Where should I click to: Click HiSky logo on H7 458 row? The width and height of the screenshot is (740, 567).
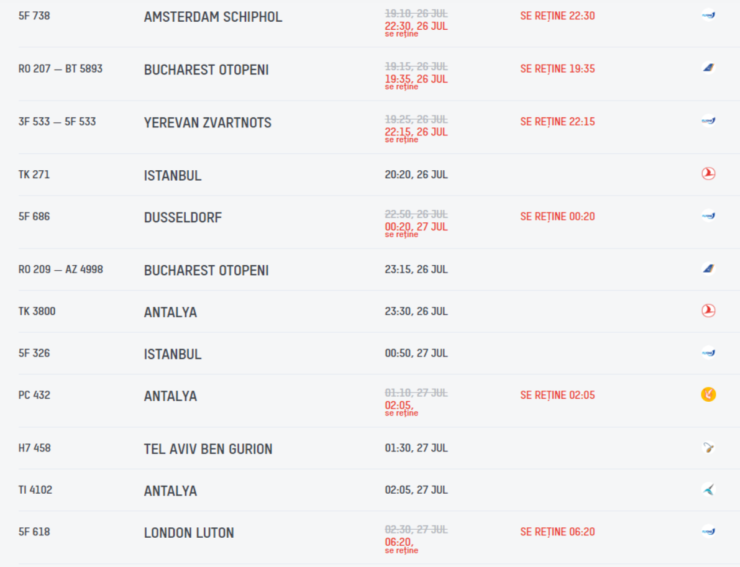(x=708, y=448)
